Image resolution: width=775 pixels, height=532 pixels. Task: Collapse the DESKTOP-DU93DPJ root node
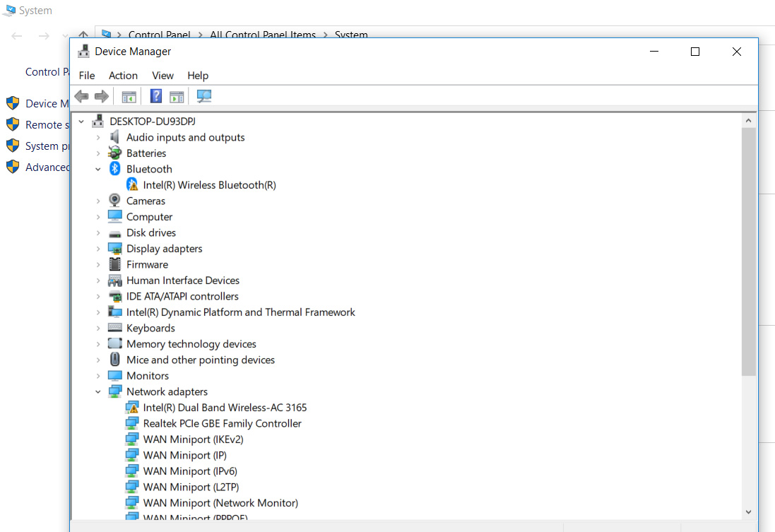(81, 121)
